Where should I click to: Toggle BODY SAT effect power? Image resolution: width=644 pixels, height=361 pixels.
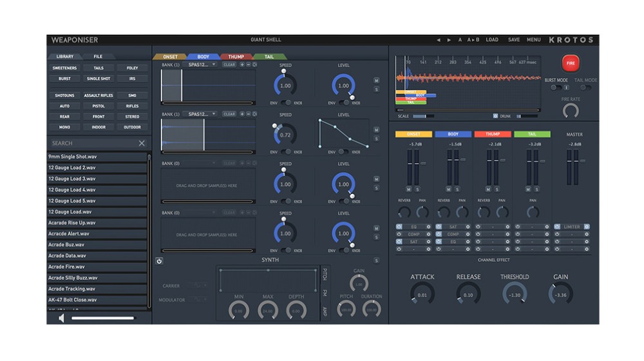pos(439,227)
